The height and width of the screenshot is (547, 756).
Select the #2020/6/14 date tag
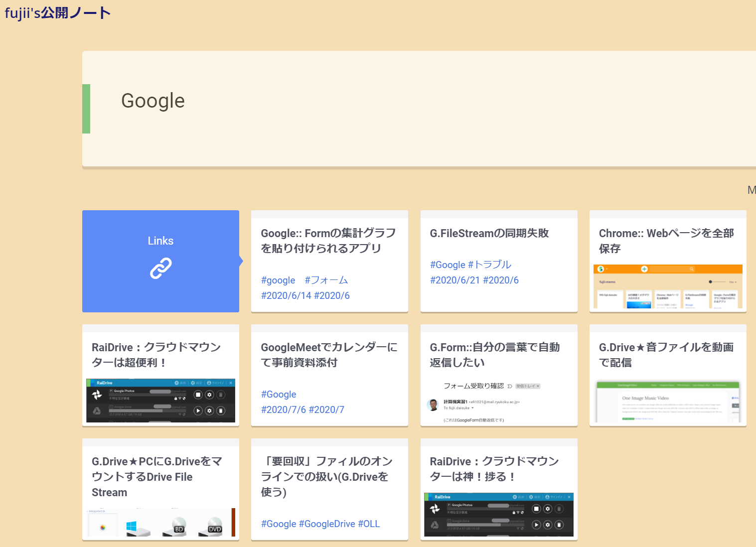point(286,296)
